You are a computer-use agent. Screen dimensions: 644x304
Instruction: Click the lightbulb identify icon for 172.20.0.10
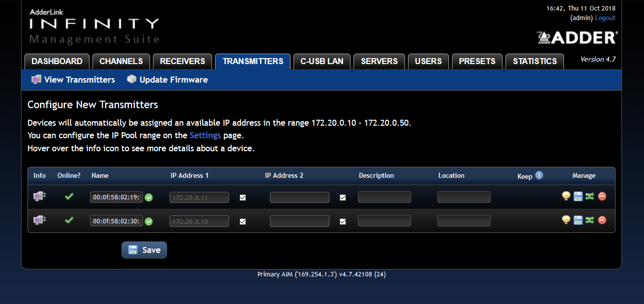point(566,220)
